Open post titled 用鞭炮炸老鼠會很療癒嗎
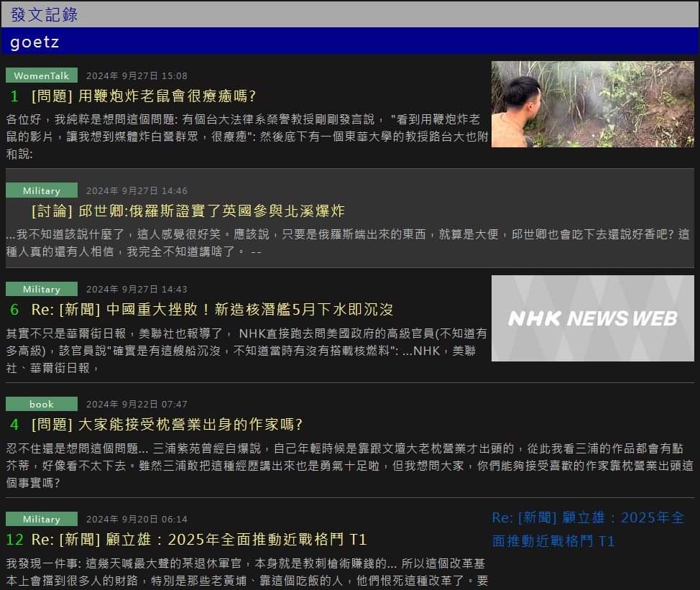This screenshot has height=590, width=700. tap(144, 96)
